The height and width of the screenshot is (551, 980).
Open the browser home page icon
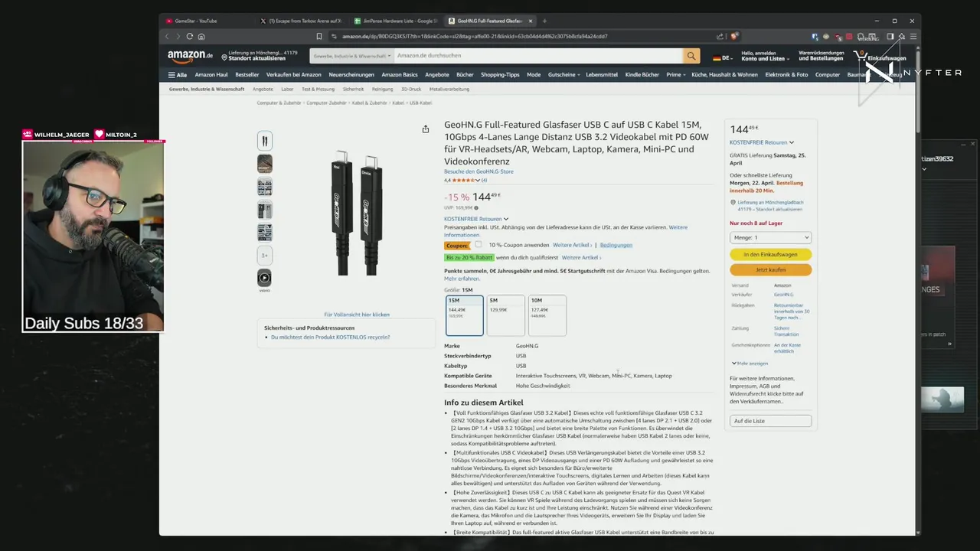click(x=201, y=36)
